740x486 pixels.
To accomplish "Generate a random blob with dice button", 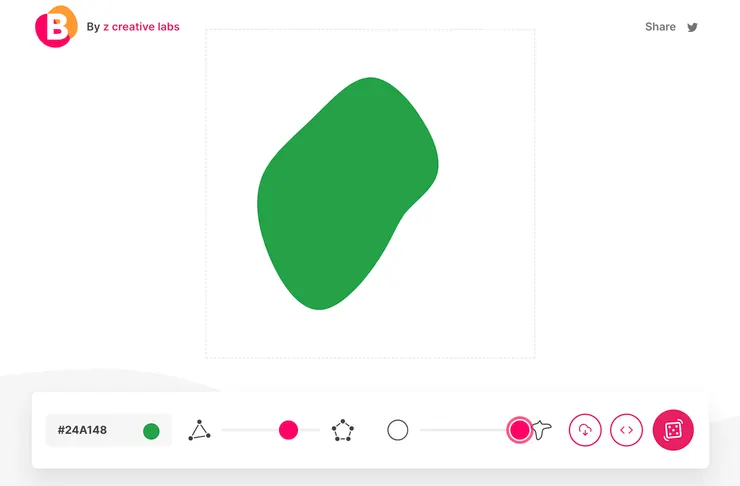I will (673, 430).
